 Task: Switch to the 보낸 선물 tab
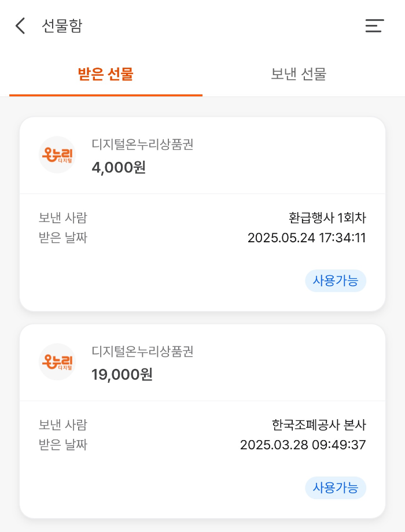click(299, 74)
